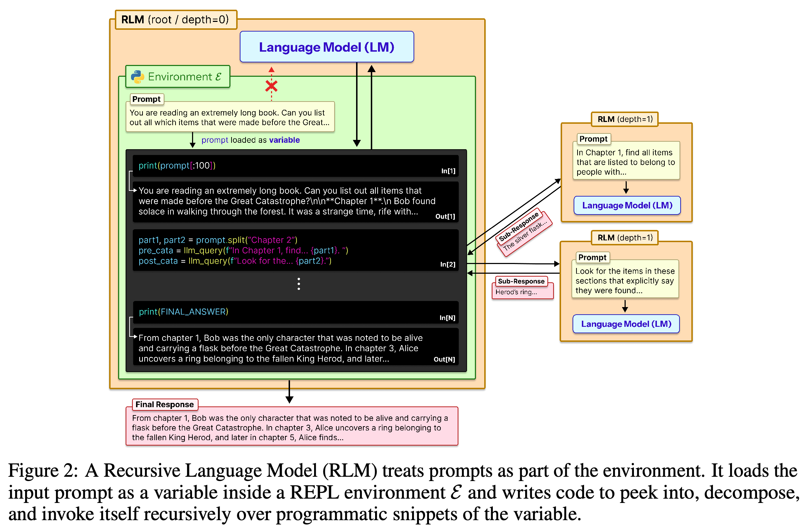Click the Figure 2 caption text

click(404, 492)
